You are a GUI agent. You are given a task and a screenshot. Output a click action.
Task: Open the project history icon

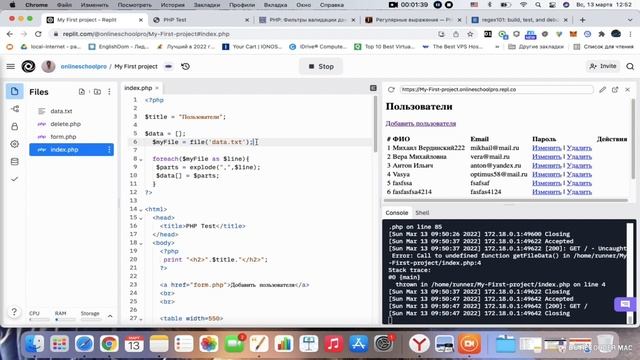coord(186,66)
